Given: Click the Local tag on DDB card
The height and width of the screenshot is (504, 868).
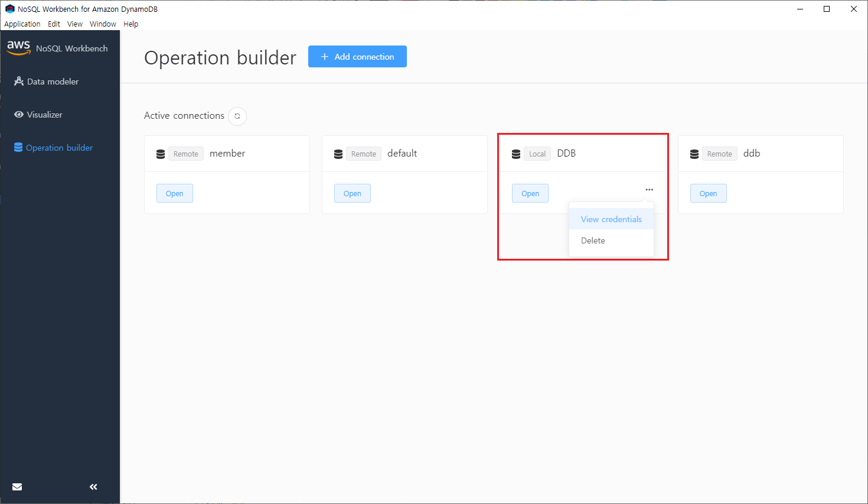Looking at the screenshot, I should tap(537, 154).
